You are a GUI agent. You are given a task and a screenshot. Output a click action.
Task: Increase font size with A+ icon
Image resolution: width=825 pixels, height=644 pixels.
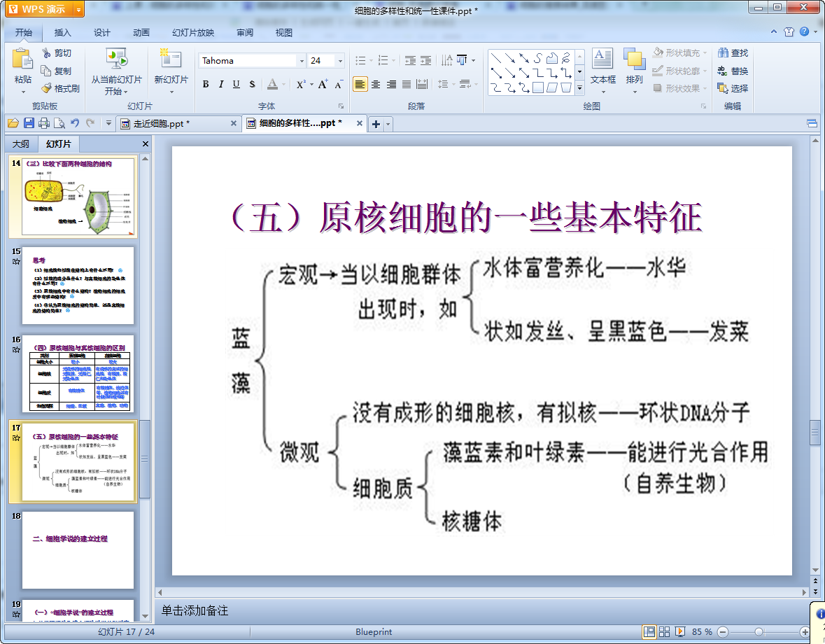(323, 84)
